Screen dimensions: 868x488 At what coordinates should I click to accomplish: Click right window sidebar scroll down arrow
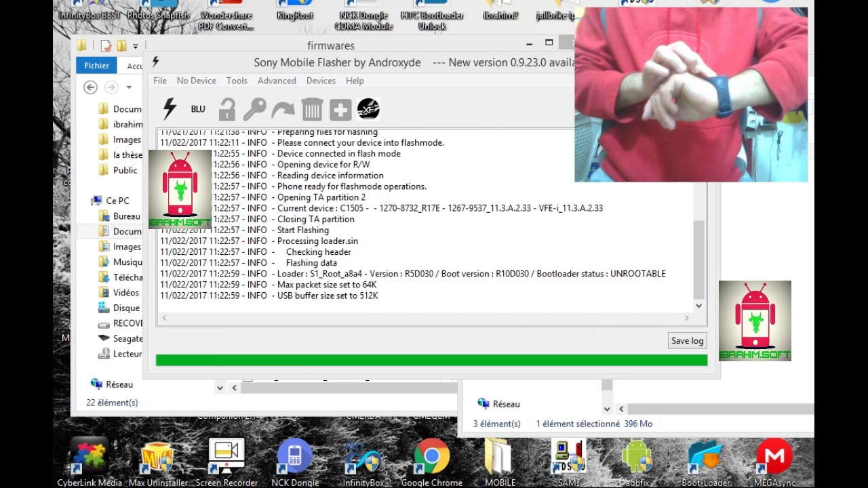pyautogui.click(x=607, y=409)
